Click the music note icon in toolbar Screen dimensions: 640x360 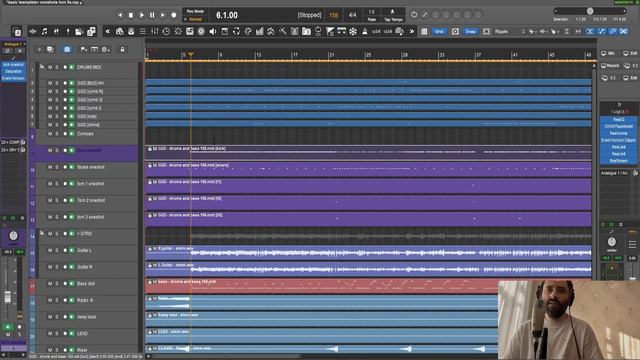click(x=44, y=31)
